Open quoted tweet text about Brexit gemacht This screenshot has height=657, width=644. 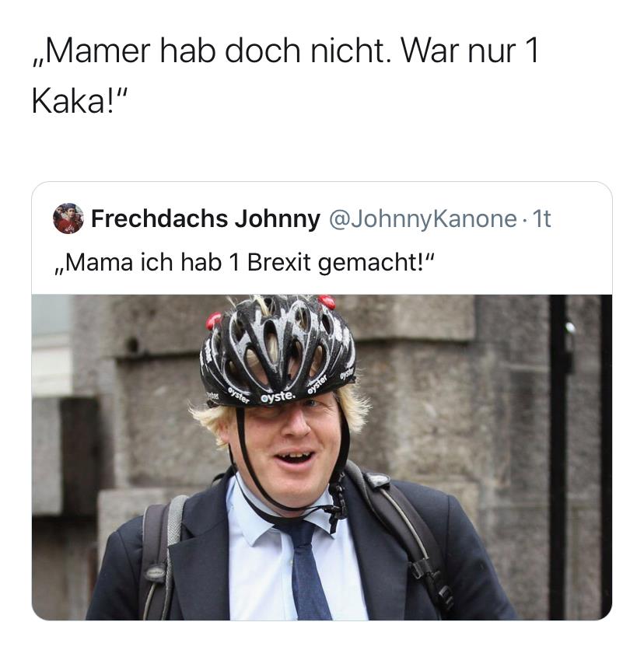pyautogui.click(x=244, y=263)
